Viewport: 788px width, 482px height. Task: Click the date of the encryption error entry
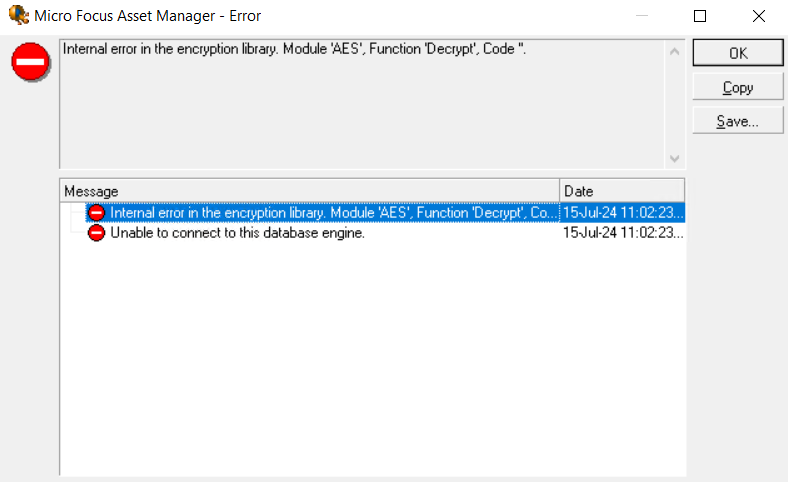click(622, 213)
